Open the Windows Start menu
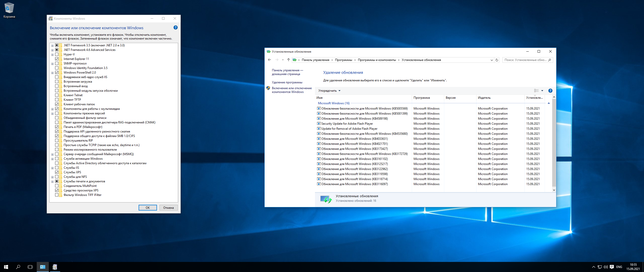 tap(6, 267)
